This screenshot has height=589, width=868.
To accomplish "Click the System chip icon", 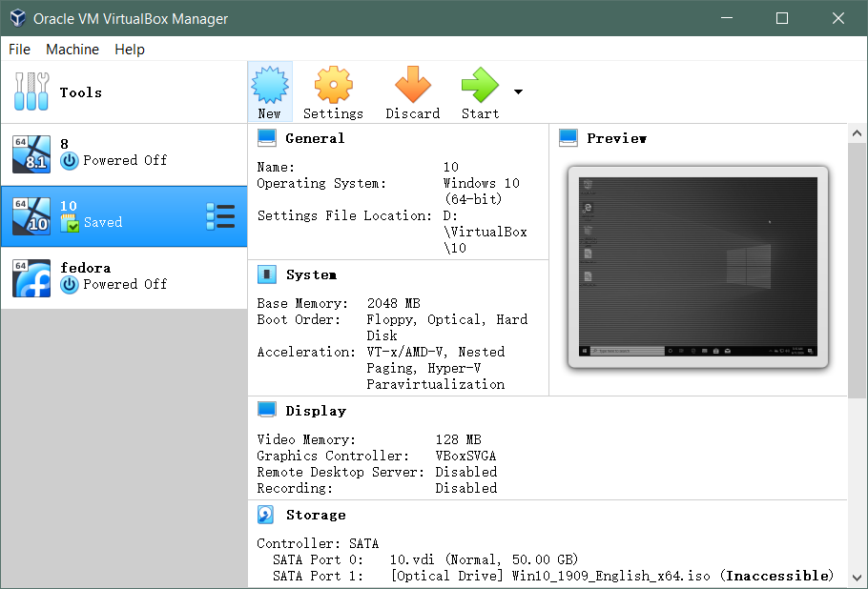I will [267, 274].
